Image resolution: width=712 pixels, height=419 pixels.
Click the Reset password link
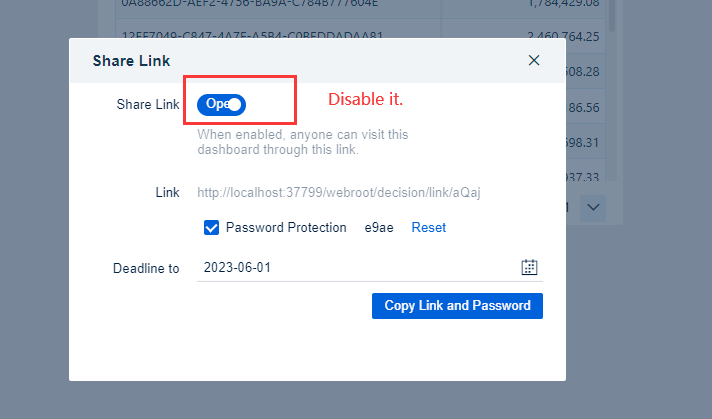click(428, 227)
